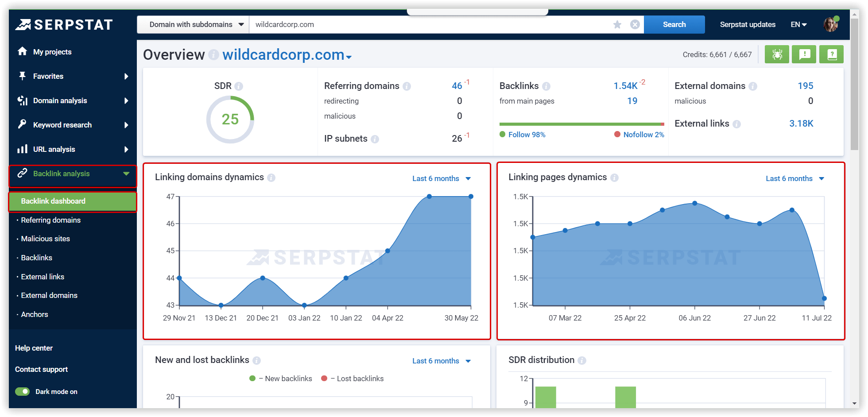Open Help center link
868x417 pixels.
coord(34,348)
